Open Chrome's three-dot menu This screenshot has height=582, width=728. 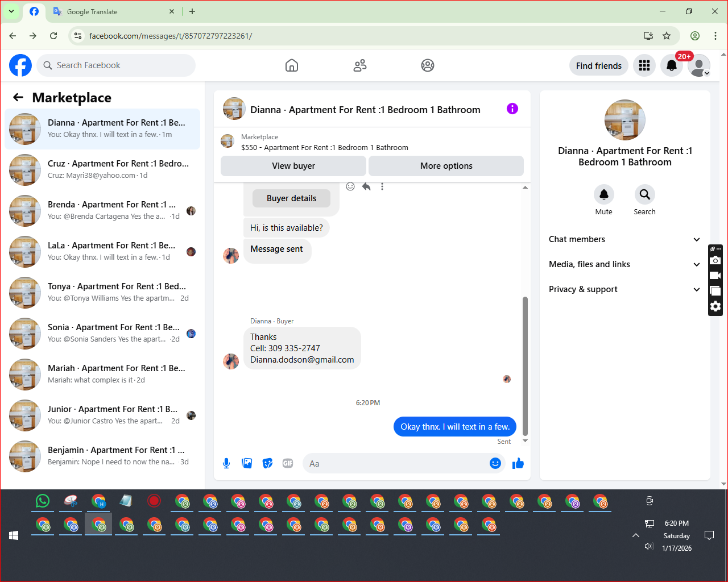click(715, 36)
